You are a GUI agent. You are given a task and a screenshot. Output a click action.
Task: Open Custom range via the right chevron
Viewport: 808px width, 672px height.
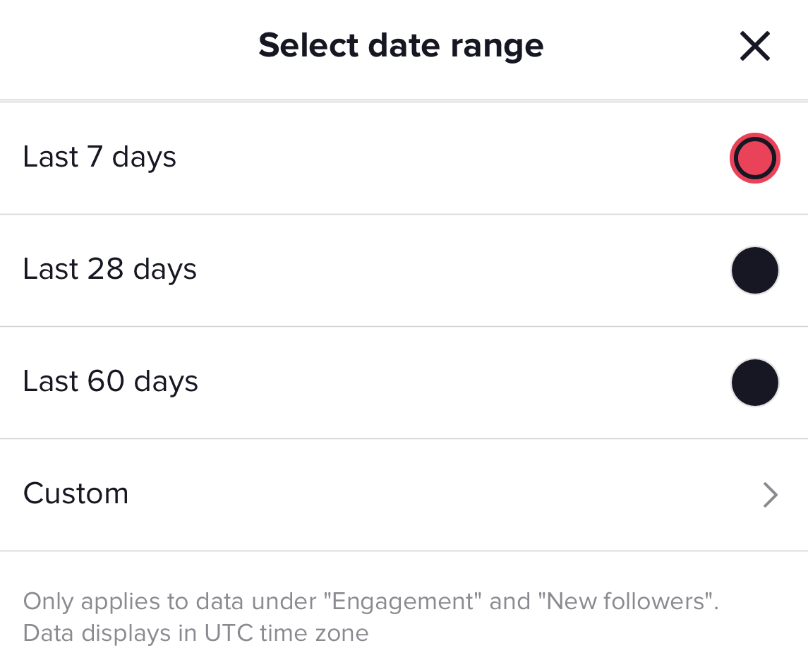pyautogui.click(x=770, y=495)
